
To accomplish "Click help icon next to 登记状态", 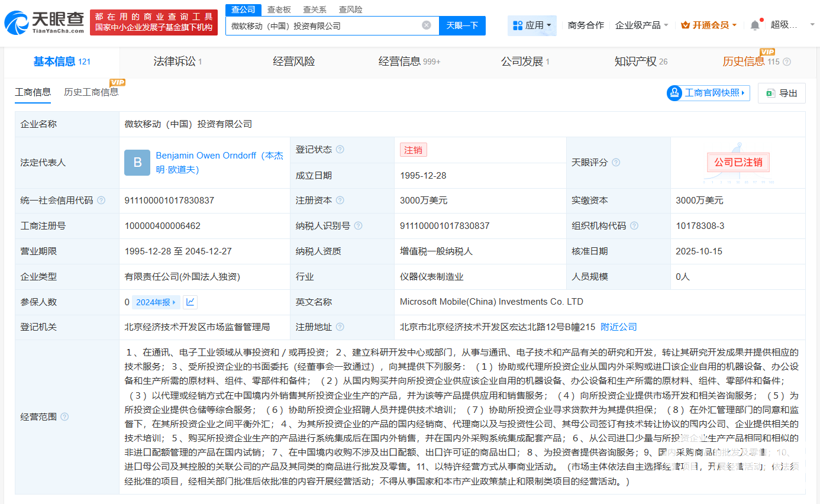I will pyautogui.click(x=340, y=150).
